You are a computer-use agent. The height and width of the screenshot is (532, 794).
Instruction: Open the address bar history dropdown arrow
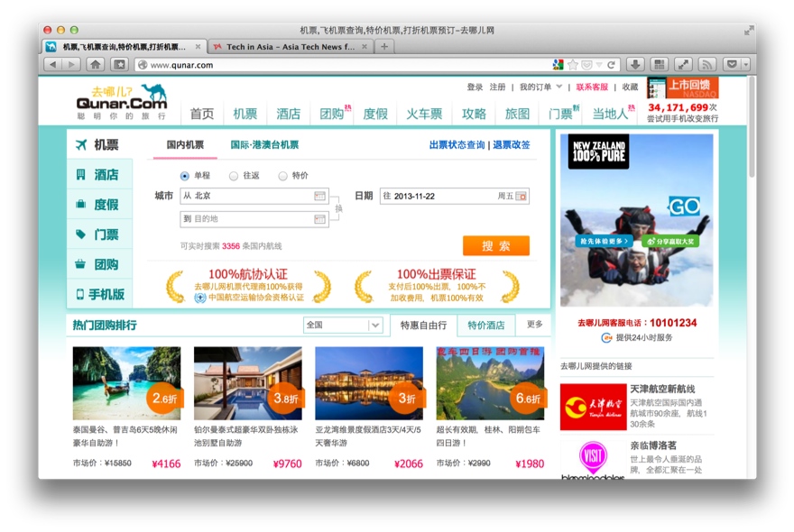click(599, 65)
